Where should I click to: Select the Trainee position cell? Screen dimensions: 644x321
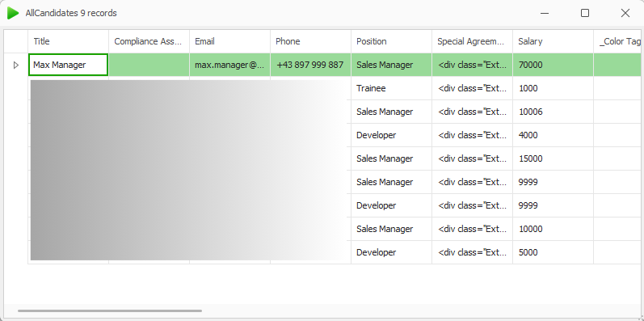(x=391, y=88)
